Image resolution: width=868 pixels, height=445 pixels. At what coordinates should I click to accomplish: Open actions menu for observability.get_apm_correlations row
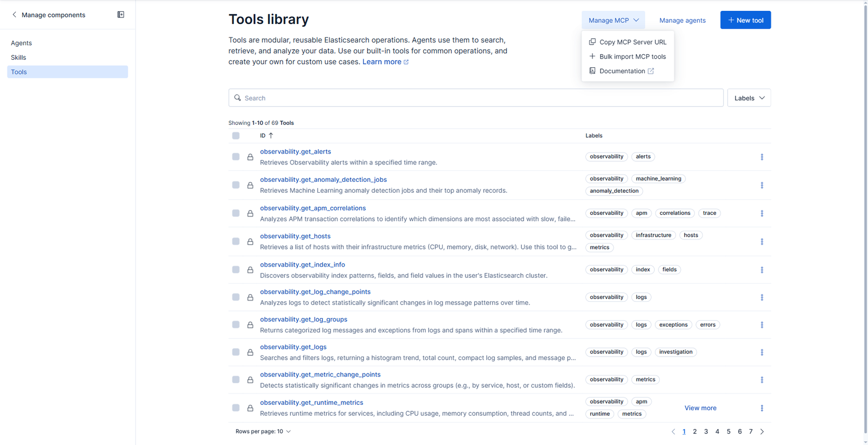pos(762,213)
